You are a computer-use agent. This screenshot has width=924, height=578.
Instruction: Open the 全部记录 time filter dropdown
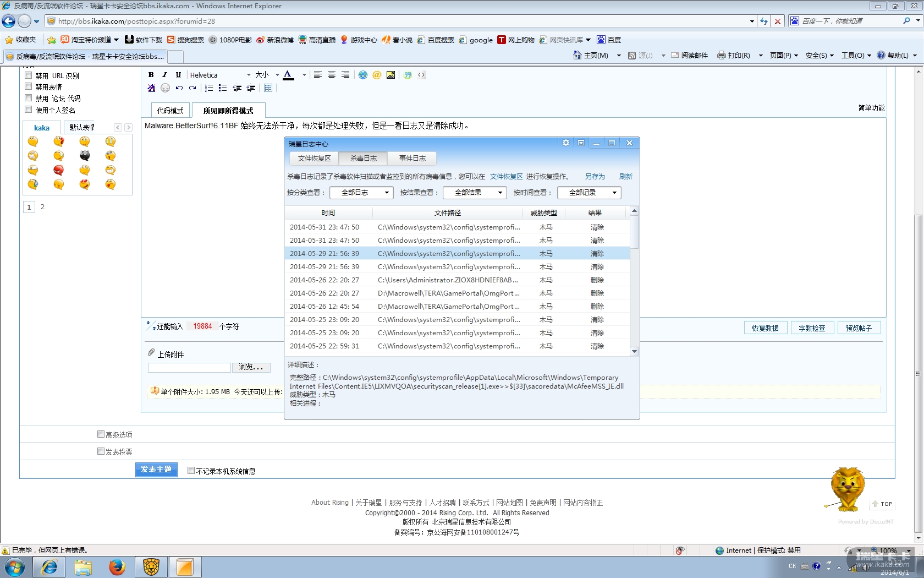point(589,193)
